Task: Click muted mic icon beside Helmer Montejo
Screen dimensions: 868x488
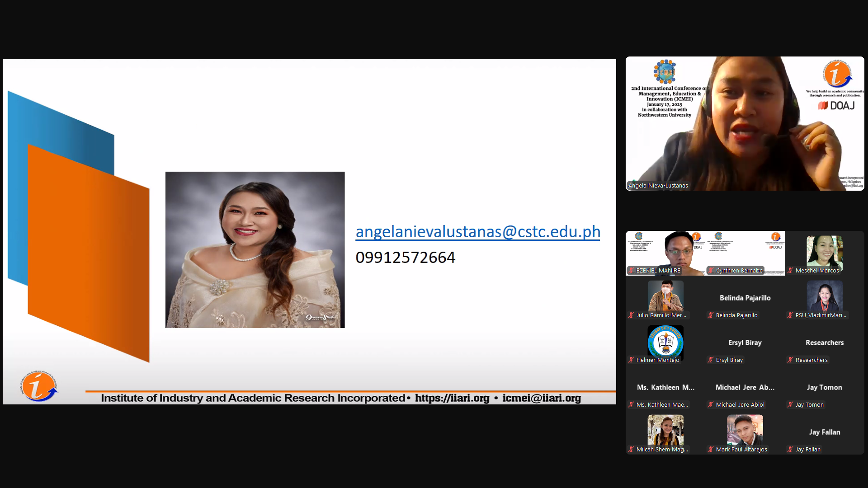Action: pos(631,360)
